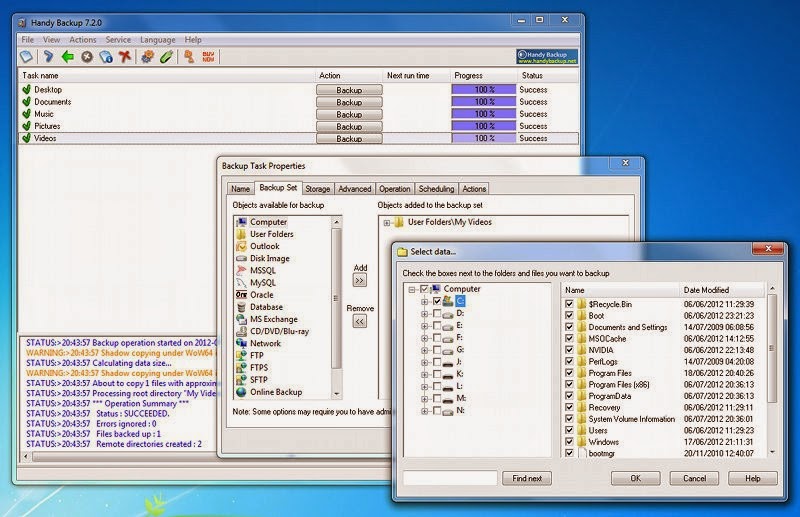Select SFTP in objects available list
The image size is (800, 517).
(x=259, y=380)
